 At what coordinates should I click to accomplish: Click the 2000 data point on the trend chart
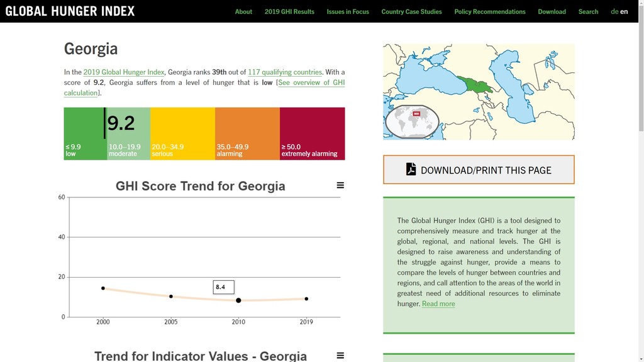[103, 288]
